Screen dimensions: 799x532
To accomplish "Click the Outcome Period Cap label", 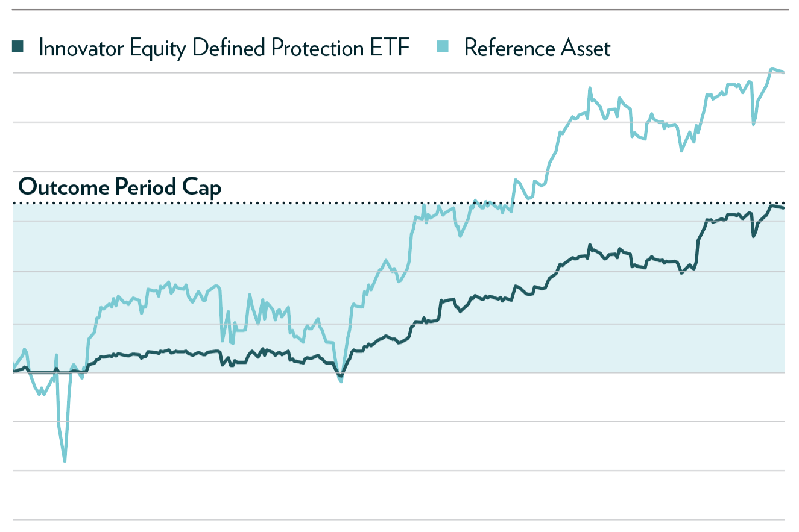I will click(x=120, y=187).
